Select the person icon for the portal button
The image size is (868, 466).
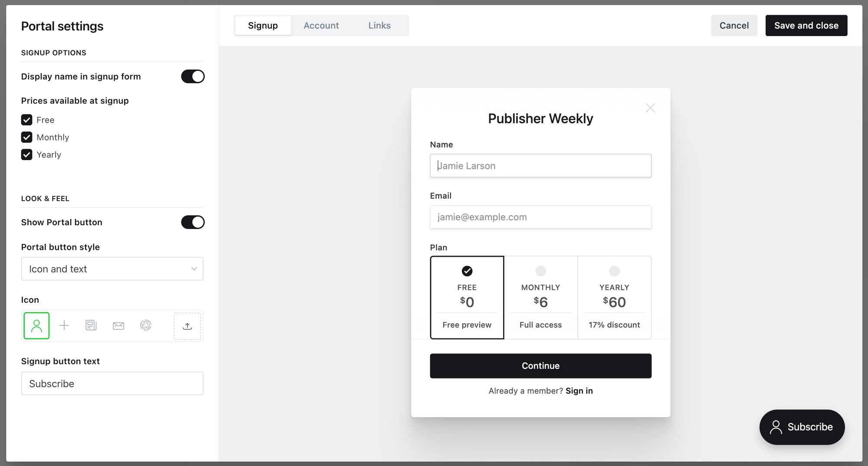(36, 325)
